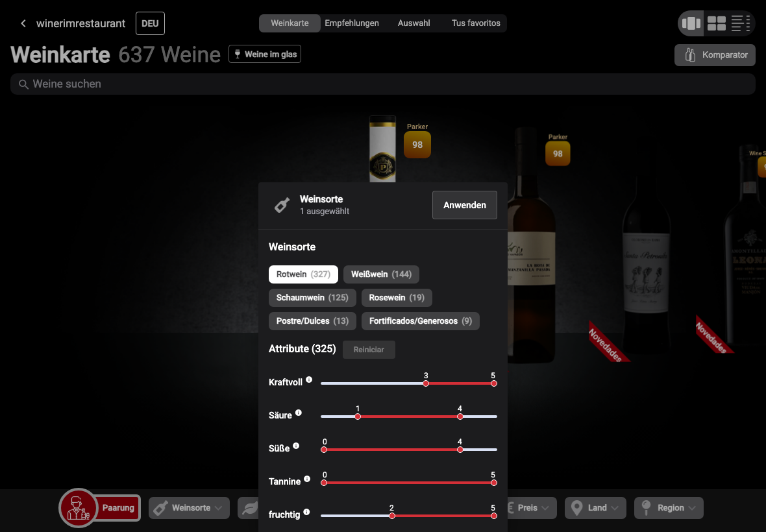Click the info icon next to Tannine
The image size is (766, 532).
[x=307, y=479]
